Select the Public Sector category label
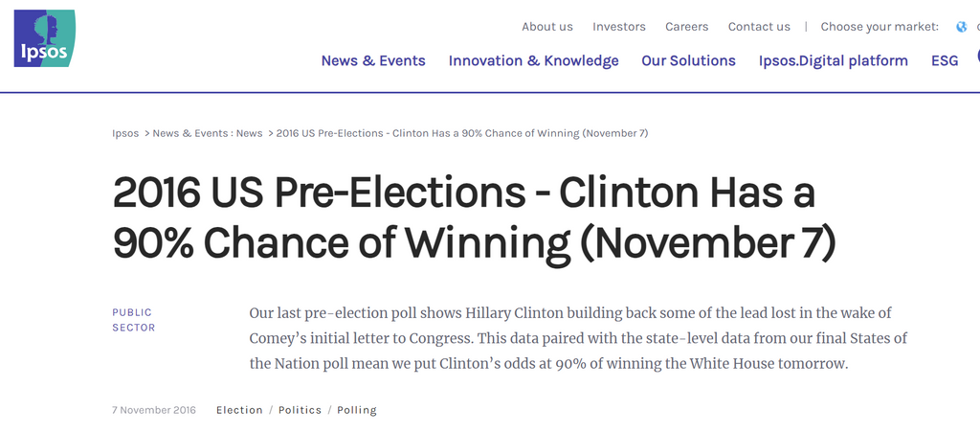This screenshot has height=432, width=980. (x=133, y=320)
